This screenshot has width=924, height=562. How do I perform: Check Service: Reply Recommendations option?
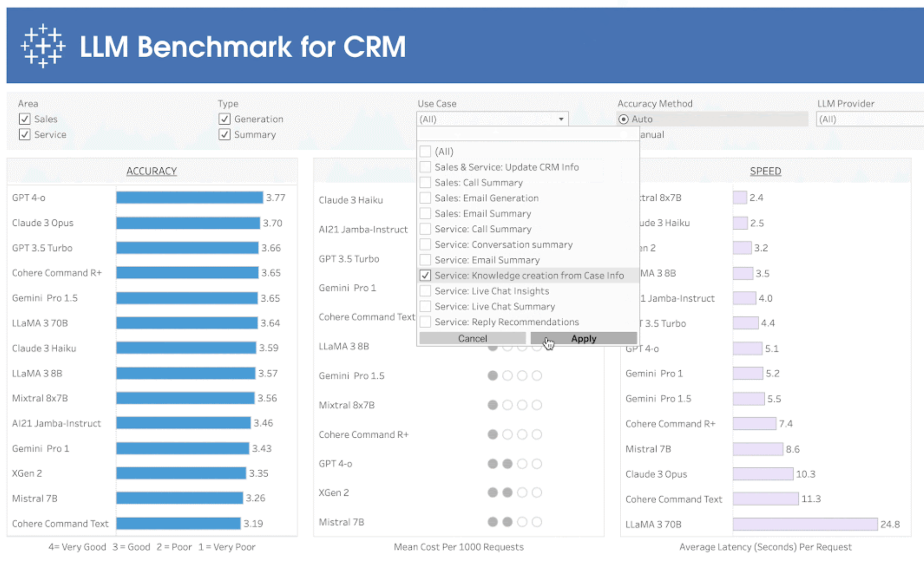pos(426,322)
